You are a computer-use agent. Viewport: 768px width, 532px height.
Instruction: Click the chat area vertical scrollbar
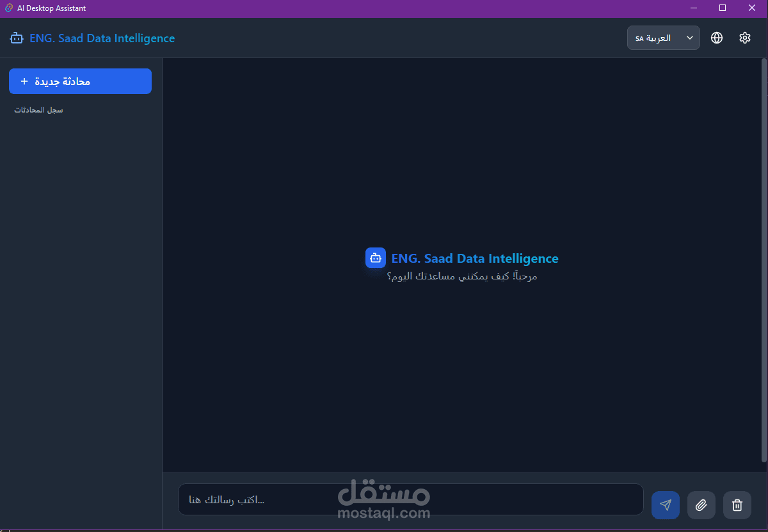pos(764,260)
